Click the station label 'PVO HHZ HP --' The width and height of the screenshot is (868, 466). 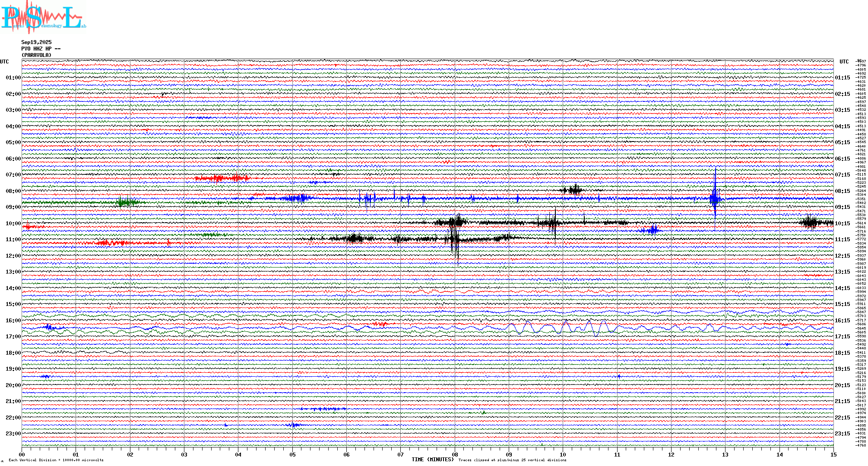click(x=41, y=49)
